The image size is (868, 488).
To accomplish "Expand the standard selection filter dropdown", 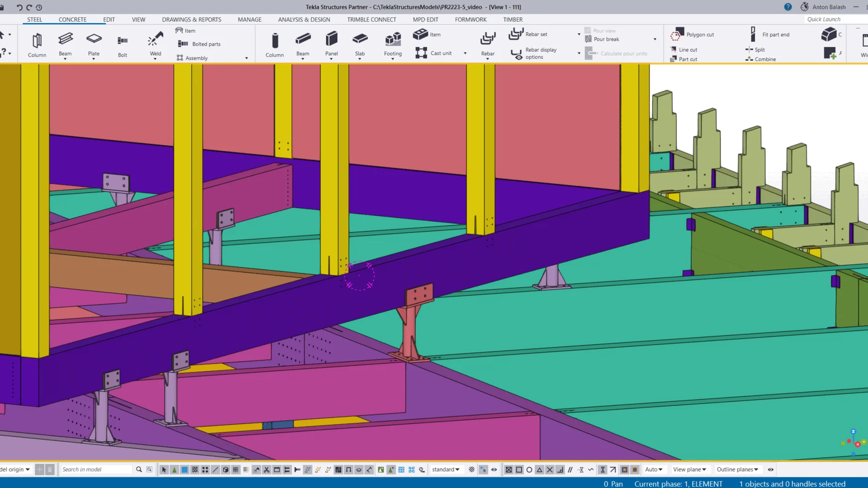I will (x=446, y=470).
